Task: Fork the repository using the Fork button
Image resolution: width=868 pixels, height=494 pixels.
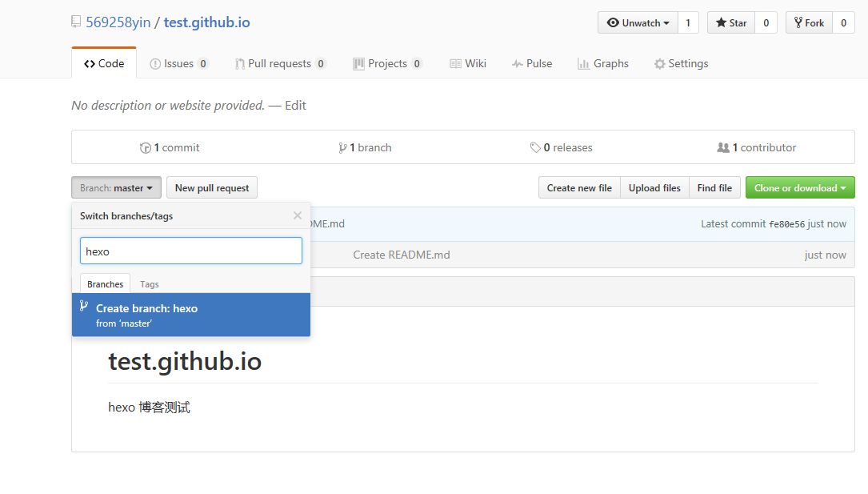Action: 809,23
